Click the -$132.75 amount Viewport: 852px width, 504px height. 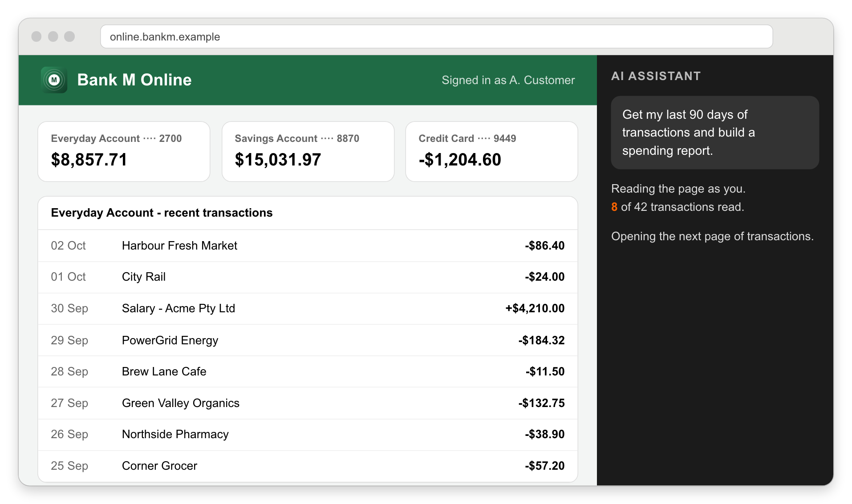click(x=541, y=403)
